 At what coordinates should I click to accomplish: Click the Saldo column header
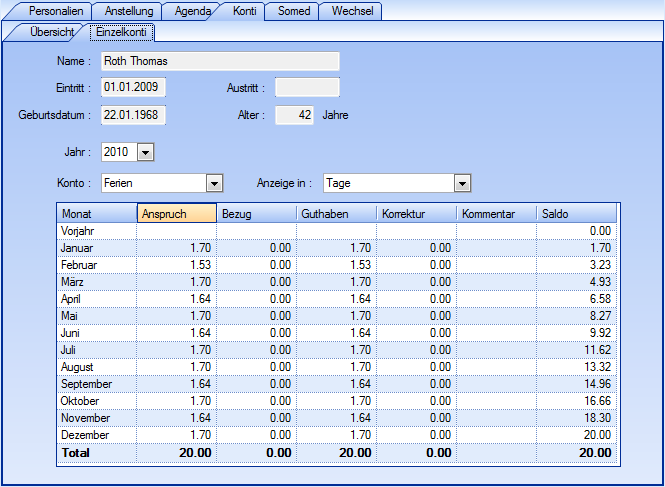coord(576,213)
